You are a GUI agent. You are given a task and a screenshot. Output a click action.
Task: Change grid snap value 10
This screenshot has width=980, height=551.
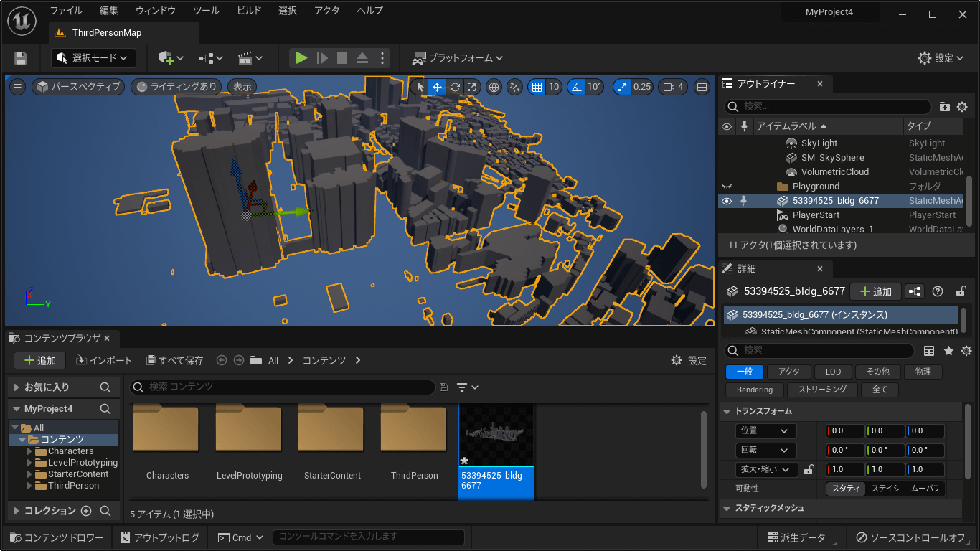553,87
